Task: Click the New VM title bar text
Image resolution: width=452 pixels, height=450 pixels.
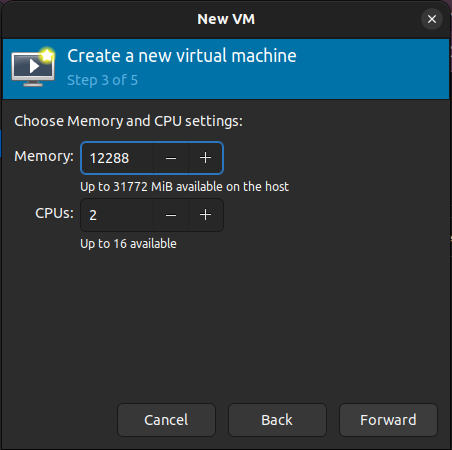Action: coord(226,19)
